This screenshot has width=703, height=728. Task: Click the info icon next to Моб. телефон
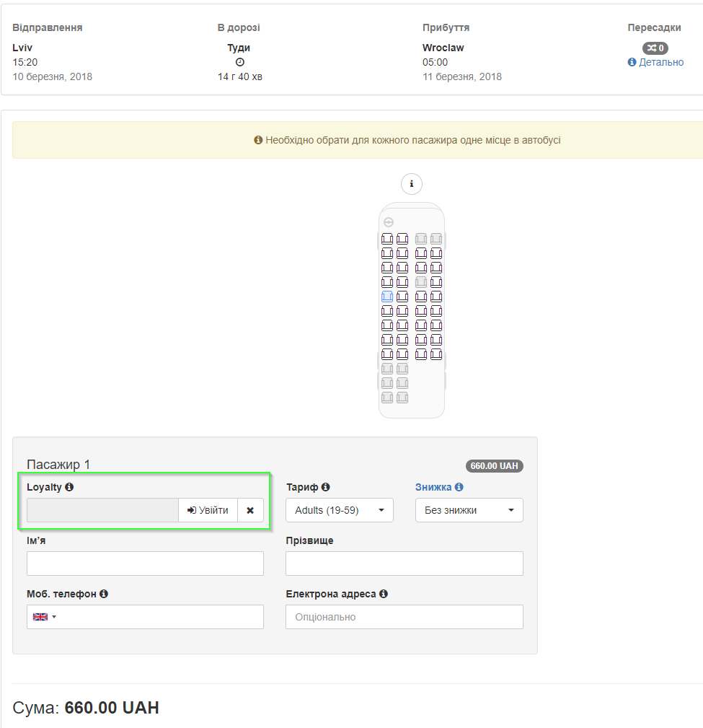(x=104, y=594)
